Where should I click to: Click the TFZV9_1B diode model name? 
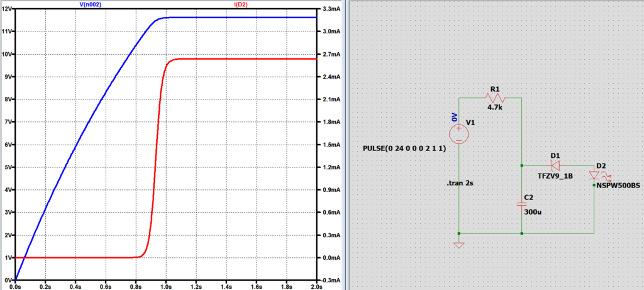click(555, 176)
